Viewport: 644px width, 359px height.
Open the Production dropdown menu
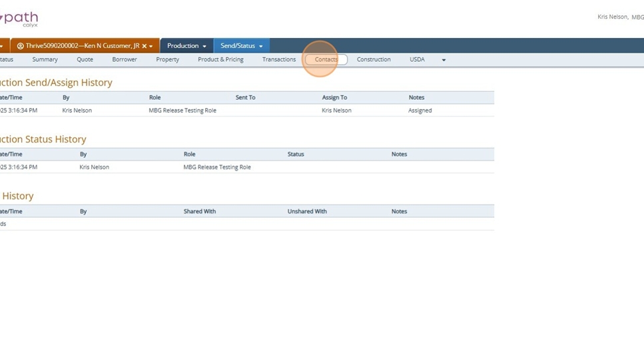tap(186, 46)
